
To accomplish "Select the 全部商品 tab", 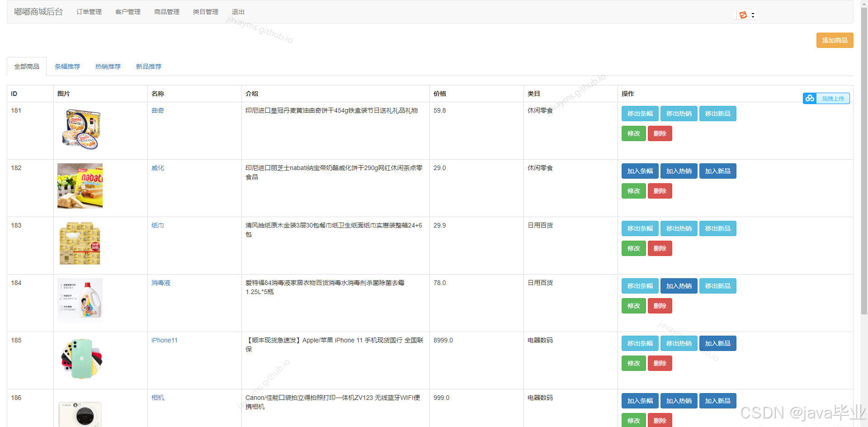I will (x=27, y=66).
